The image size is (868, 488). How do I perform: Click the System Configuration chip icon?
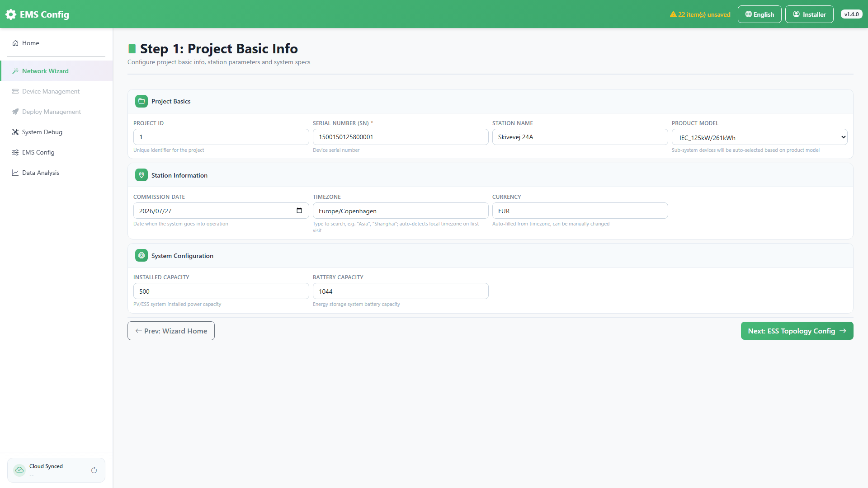tap(142, 256)
